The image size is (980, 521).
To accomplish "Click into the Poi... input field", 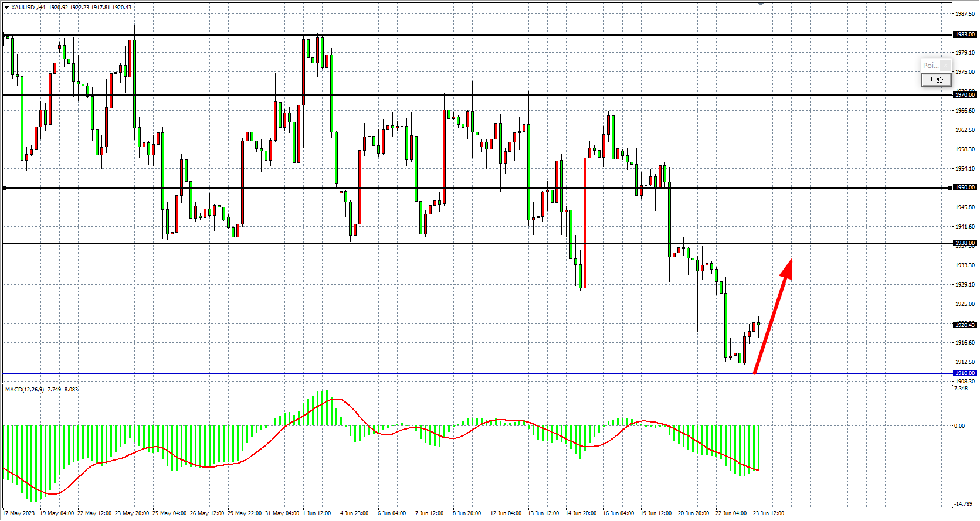I will (x=931, y=66).
